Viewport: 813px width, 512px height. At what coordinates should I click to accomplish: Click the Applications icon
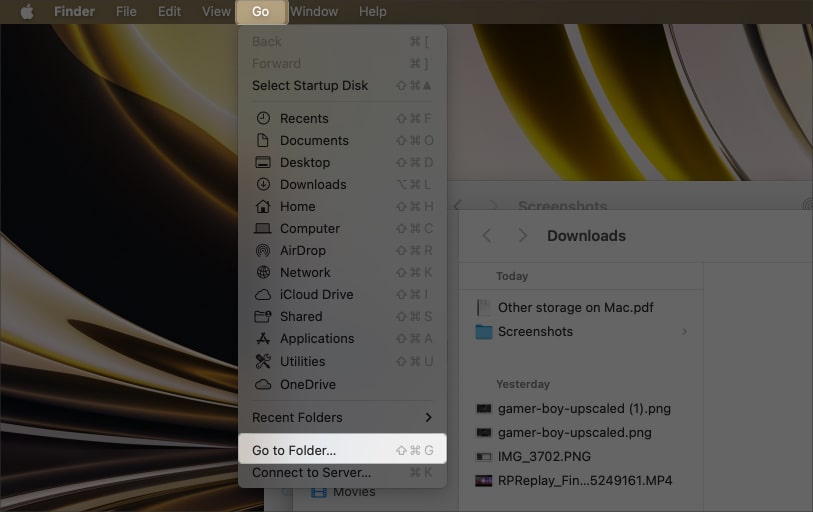point(263,339)
